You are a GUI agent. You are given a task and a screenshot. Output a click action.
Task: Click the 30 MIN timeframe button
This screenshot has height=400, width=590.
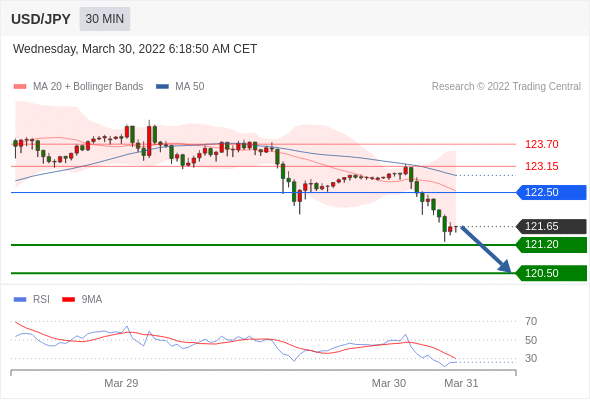[x=105, y=19]
